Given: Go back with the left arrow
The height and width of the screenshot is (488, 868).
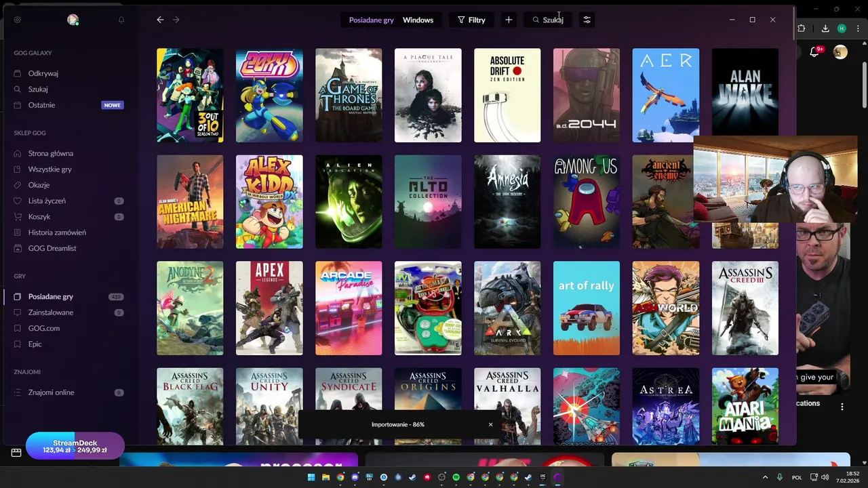Looking at the screenshot, I should (160, 20).
